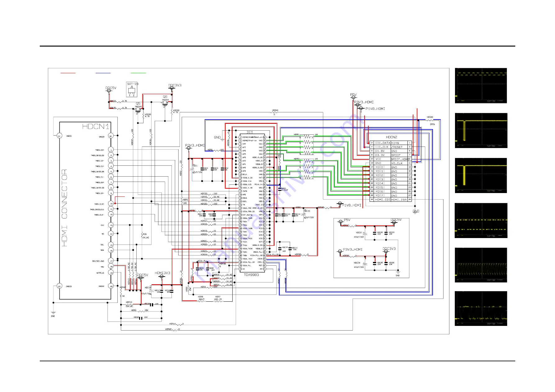Click pin 21 circle labeled GND21
The height and width of the screenshot is (392, 555).
pyautogui.click(x=59, y=136)
